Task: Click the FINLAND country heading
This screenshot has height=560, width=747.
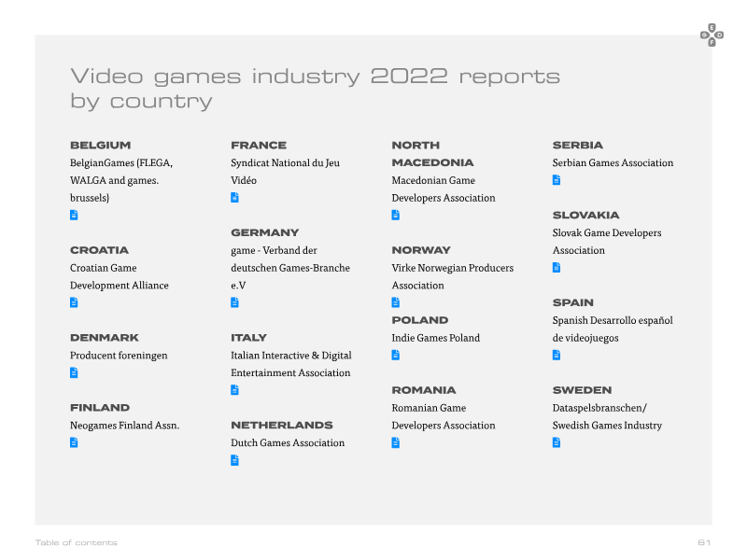Action: 100,408
